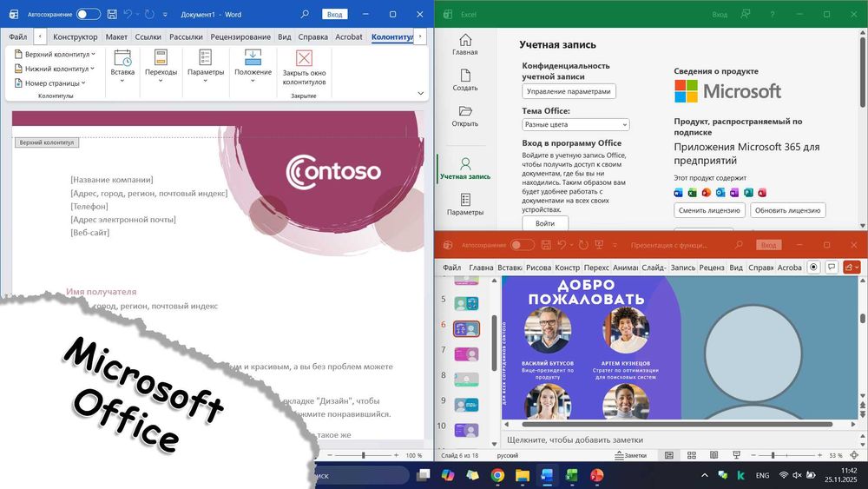Viewport: 868px width, 489px height.
Task: Select Учетная запись in the Excel sidebar
Action: (x=465, y=169)
